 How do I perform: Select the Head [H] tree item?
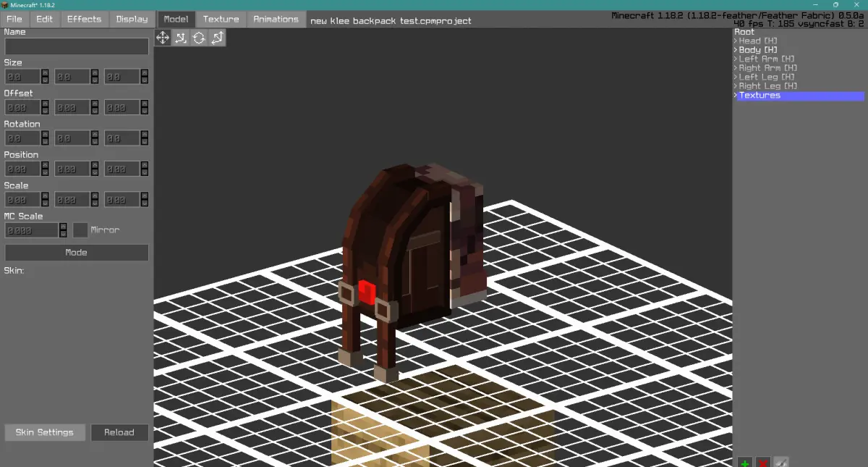point(758,41)
